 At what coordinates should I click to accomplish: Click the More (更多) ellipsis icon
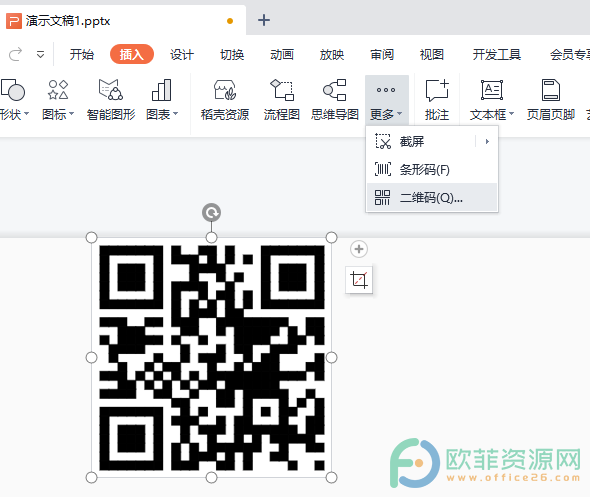tap(386, 90)
